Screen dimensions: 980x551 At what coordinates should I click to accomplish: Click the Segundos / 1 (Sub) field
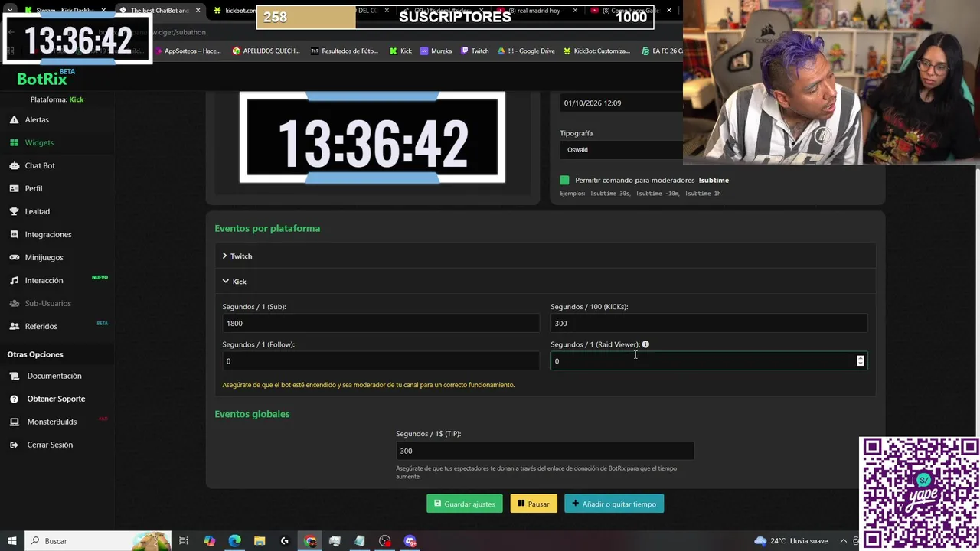point(381,323)
